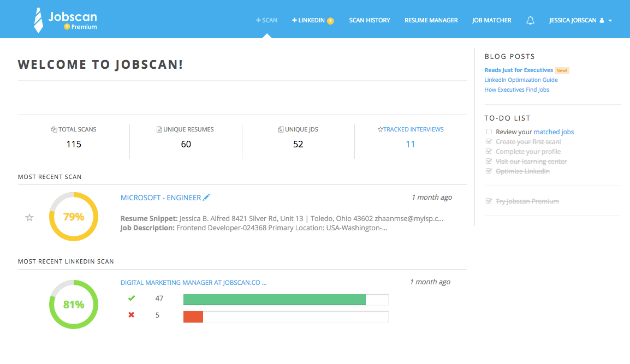The image size is (630, 364).
Task: Open Job Matcher
Action: [492, 20]
